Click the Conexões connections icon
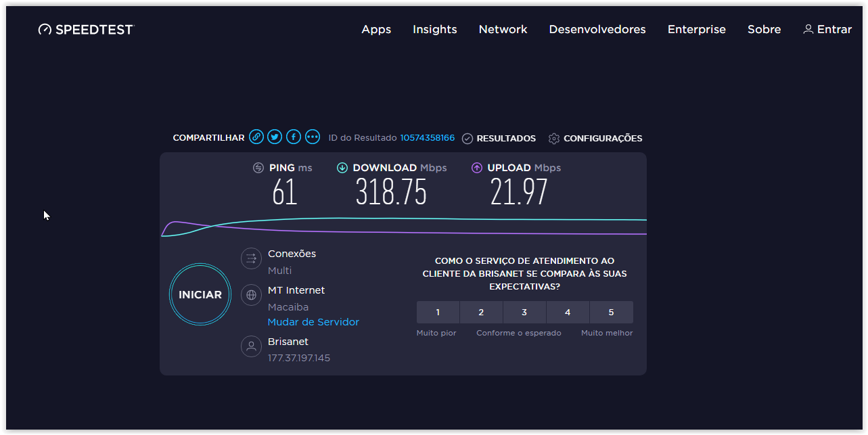The height and width of the screenshot is (435, 868). click(252, 258)
